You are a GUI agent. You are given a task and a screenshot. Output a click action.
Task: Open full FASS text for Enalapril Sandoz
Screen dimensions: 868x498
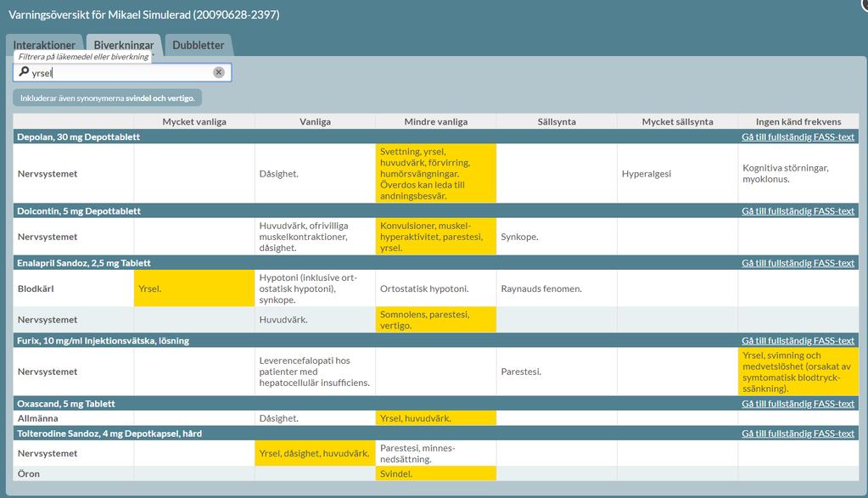click(798, 263)
